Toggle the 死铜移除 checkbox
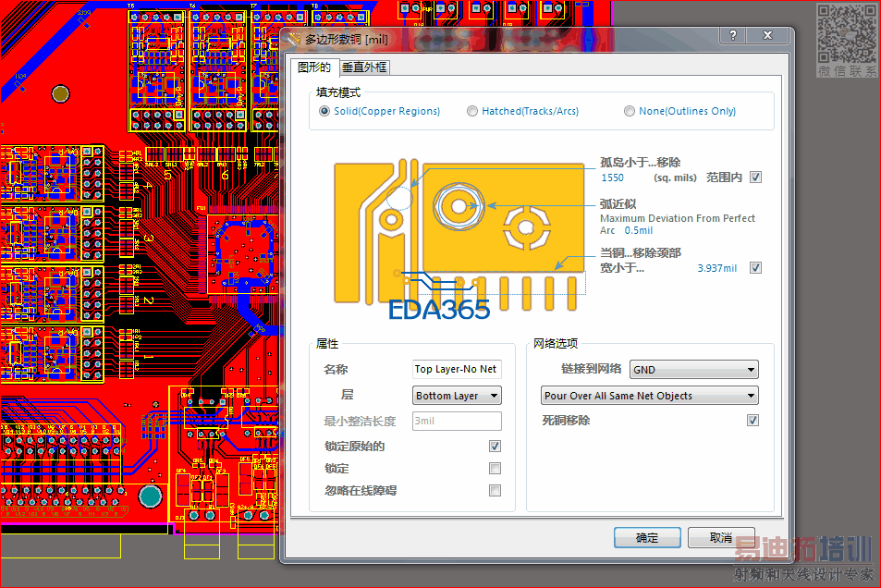 point(753,421)
